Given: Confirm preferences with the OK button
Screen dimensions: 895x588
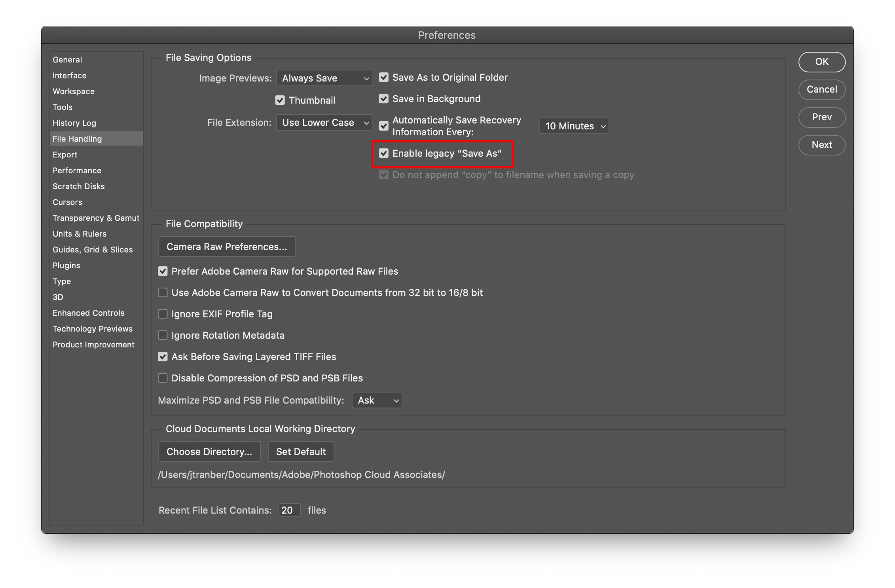Looking at the screenshot, I should [821, 62].
